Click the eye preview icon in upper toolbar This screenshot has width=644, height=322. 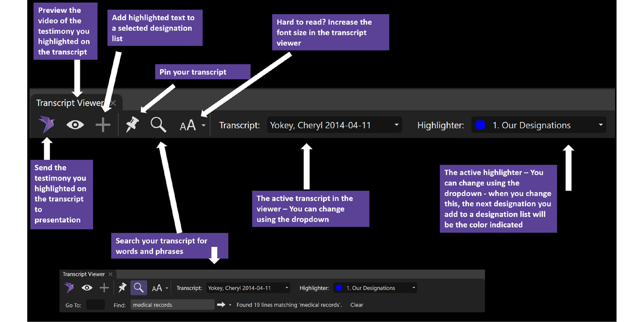point(75,124)
